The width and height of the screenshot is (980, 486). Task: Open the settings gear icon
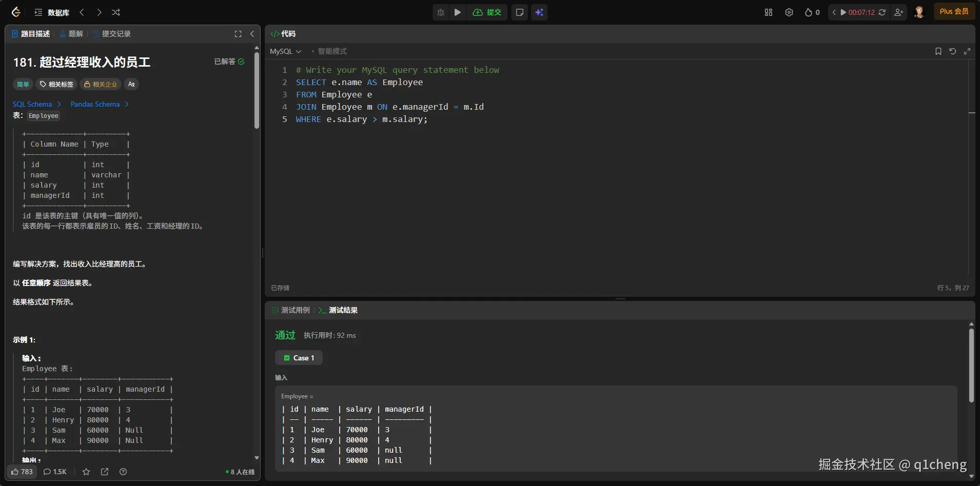[789, 12]
